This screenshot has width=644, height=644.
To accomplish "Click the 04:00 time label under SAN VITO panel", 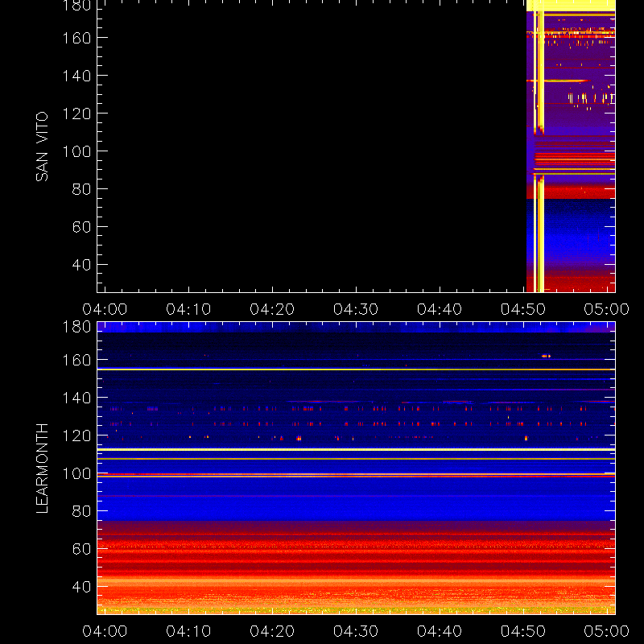I will (105, 309).
